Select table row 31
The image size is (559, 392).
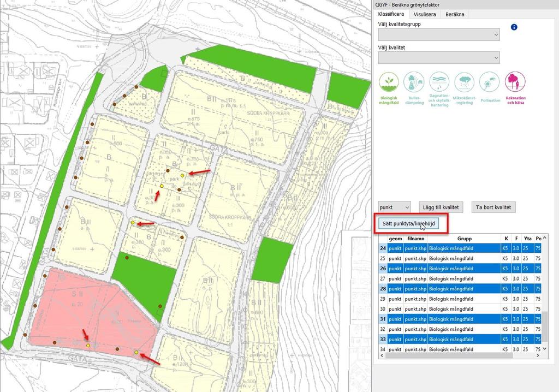460,319
